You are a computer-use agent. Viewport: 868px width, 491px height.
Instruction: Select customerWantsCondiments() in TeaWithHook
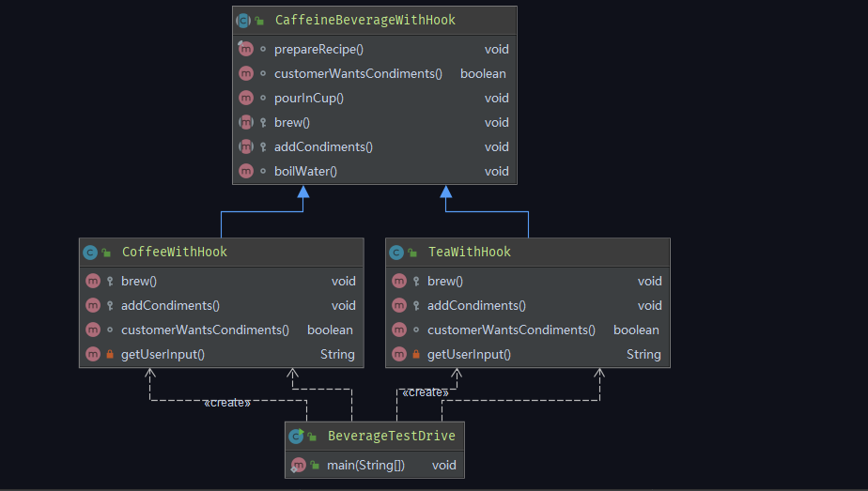pos(511,330)
